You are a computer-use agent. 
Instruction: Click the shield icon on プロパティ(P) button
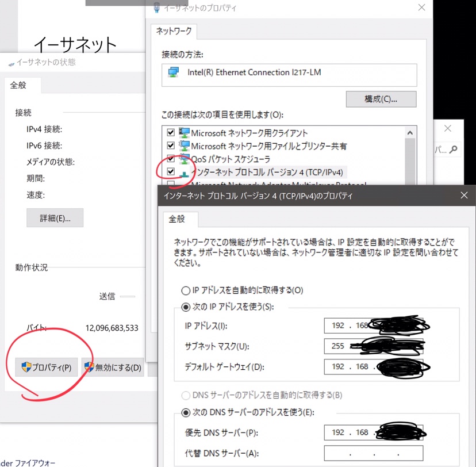click(x=26, y=367)
